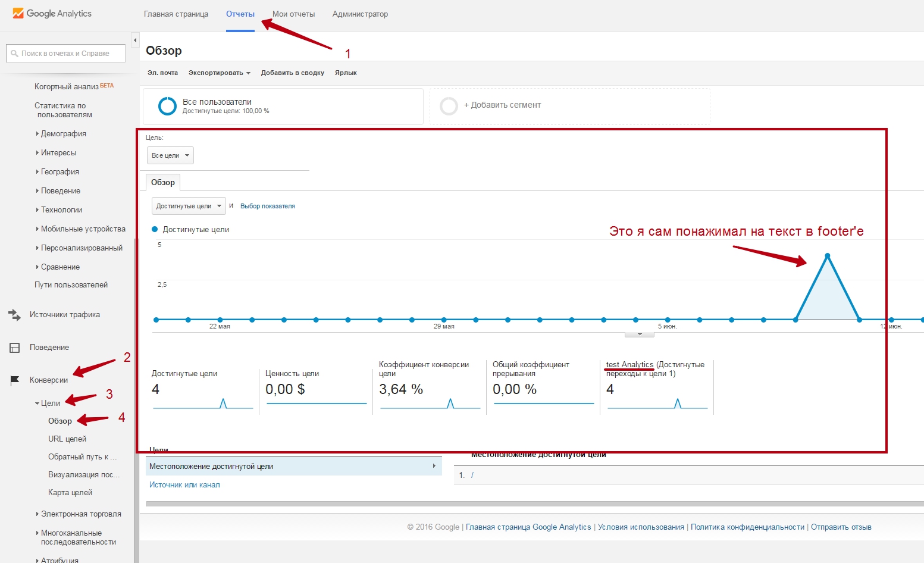Select Местоположение достигнутой цели row

(294, 467)
